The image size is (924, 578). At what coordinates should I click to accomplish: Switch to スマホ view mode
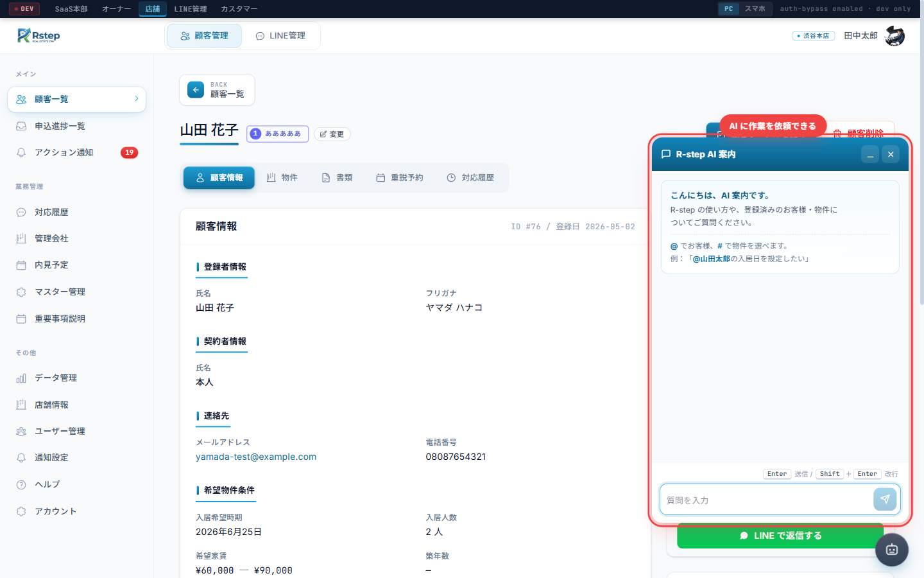coord(755,9)
